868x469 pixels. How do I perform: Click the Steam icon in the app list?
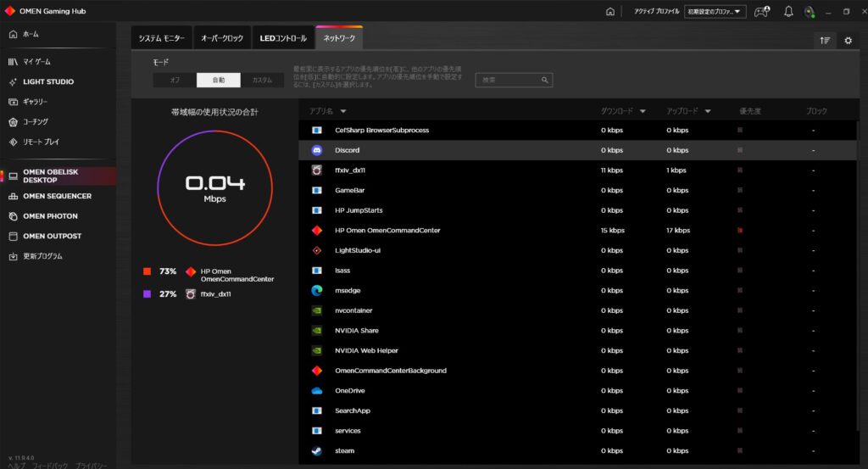point(317,450)
